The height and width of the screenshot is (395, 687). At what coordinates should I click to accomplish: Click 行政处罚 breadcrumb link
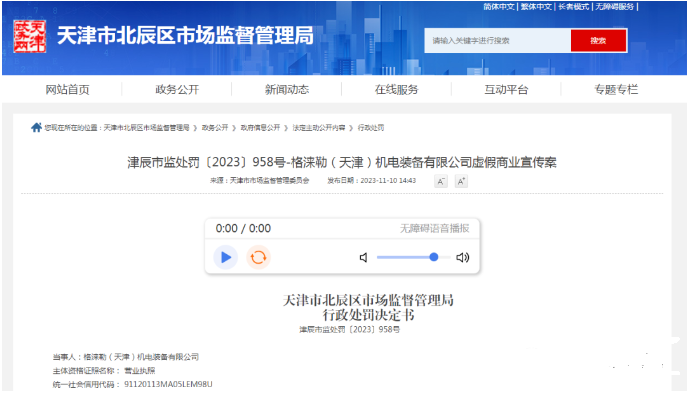click(x=371, y=127)
